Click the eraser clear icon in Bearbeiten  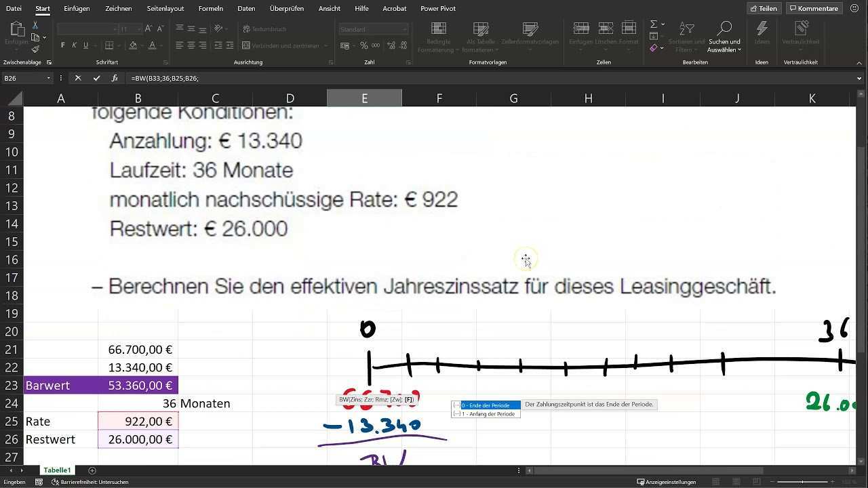(x=654, y=48)
